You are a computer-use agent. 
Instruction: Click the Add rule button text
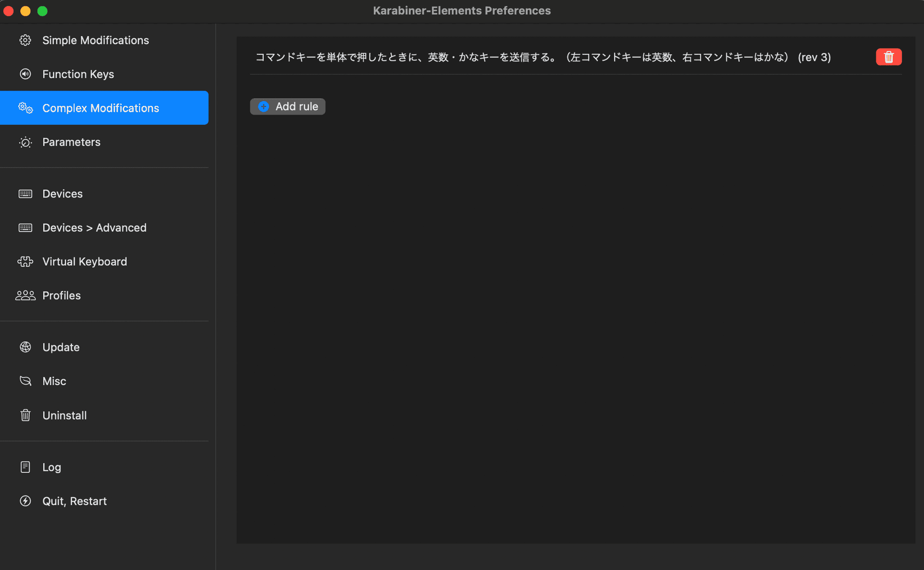coord(297,106)
